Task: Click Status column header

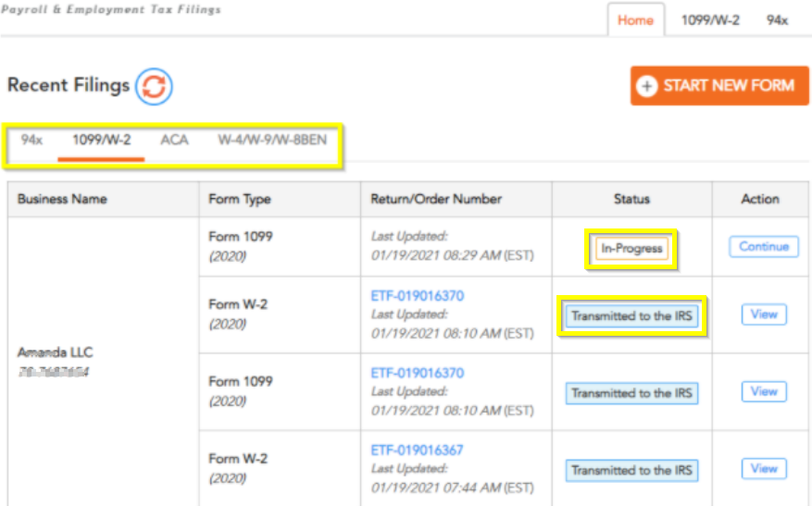Action: click(631, 199)
